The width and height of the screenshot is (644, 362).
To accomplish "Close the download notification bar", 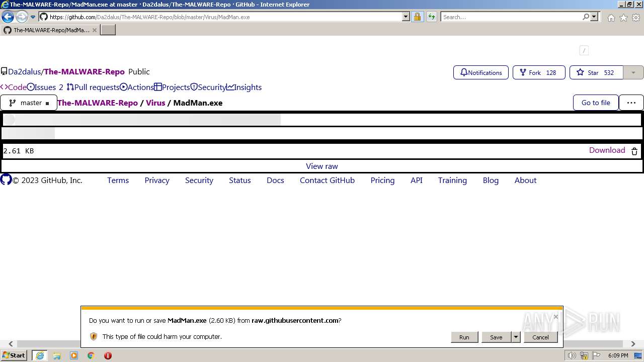I will click(x=556, y=317).
